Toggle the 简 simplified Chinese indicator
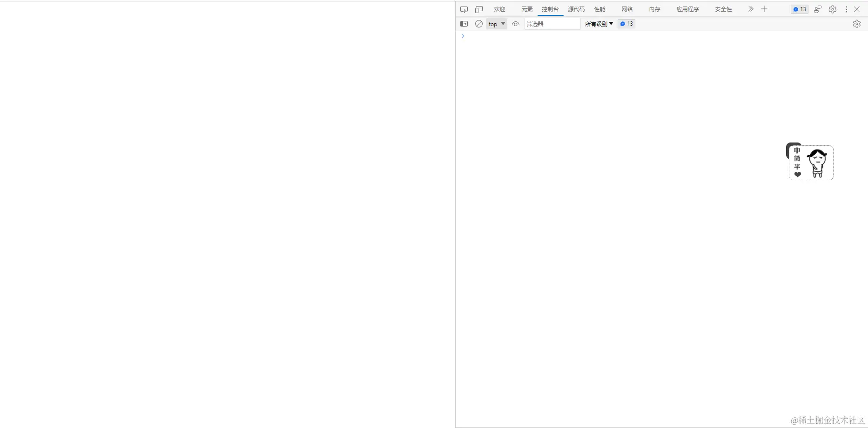This screenshot has height=428, width=868. [797, 158]
